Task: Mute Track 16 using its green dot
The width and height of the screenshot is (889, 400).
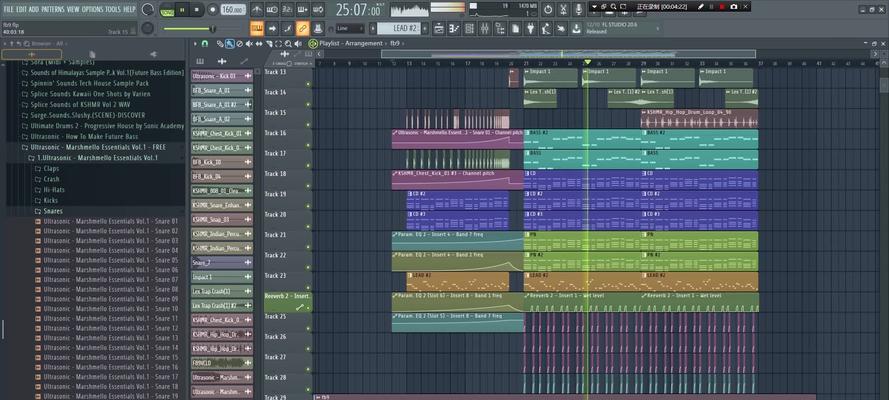Action: click(308, 145)
